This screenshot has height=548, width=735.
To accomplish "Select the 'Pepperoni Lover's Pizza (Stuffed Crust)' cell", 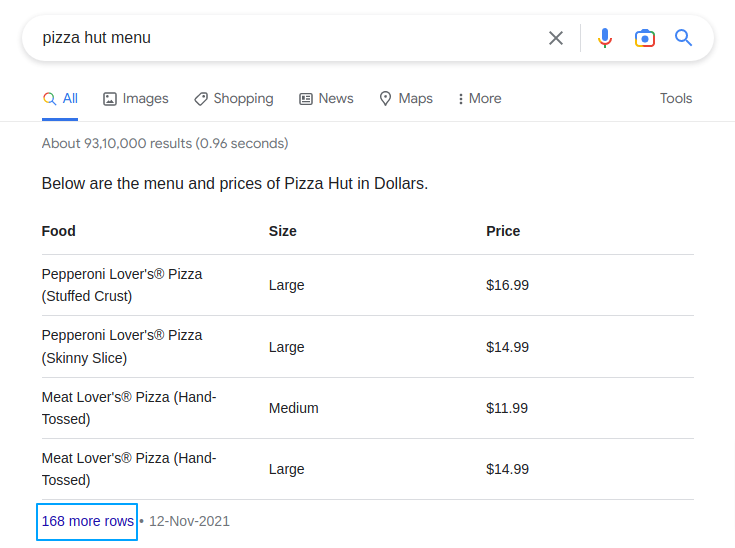I will (122, 285).
